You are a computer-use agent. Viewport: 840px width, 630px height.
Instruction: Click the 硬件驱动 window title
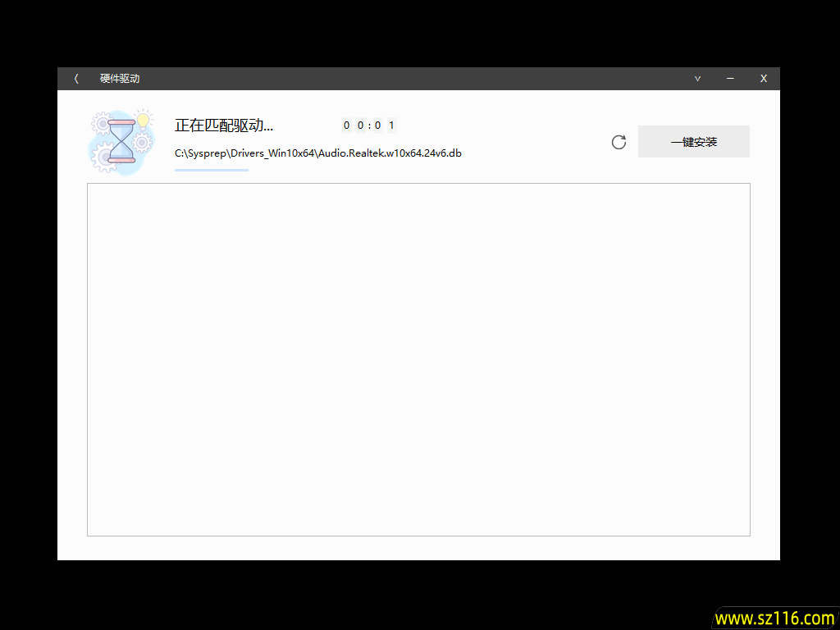tap(120, 79)
